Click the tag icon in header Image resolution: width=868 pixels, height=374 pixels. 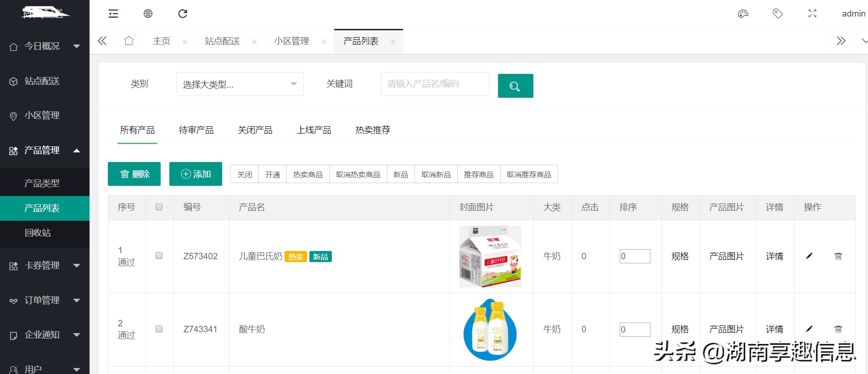pyautogui.click(x=778, y=14)
